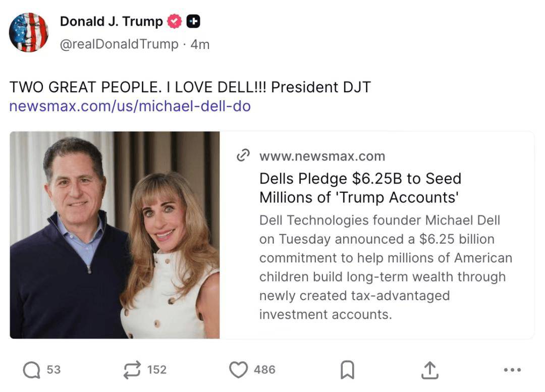ReTruth the post using the repost arrows
This screenshot has width=545, height=392.
tap(132, 370)
